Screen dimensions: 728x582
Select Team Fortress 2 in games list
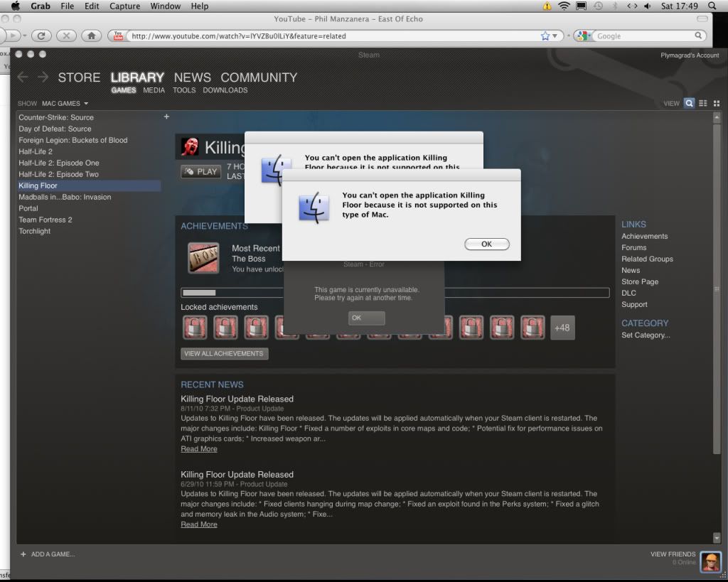(x=45, y=220)
